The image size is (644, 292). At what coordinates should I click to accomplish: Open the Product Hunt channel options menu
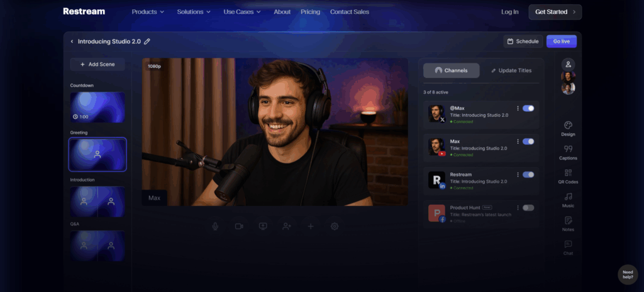518,208
